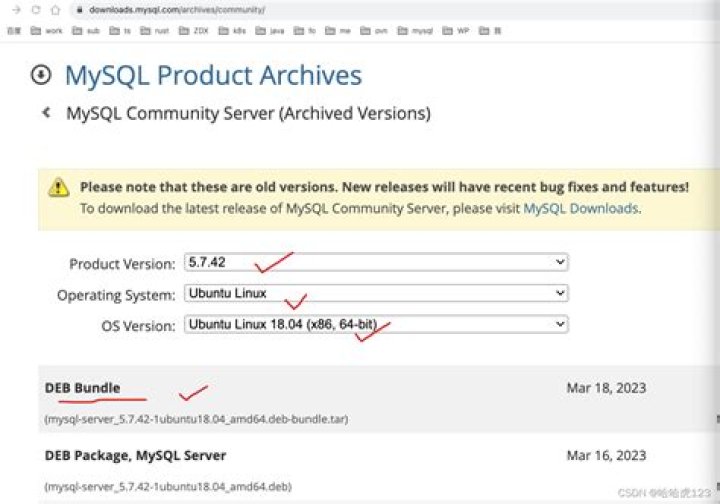Open the MySQL Product Archives heading

pos(214,75)
